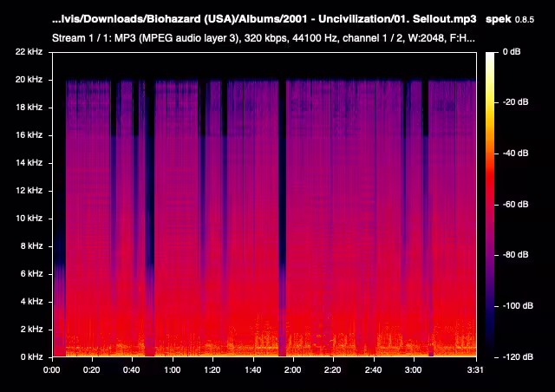
Task: Click the 22 kHz frequency label
Action: pyautogui.click(x=29, y=52)
